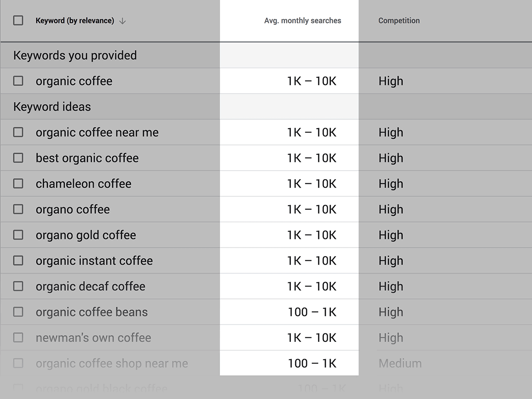
Task: Enable the chameleon coffee row checkbox
Action: click(x=18, y=184)
